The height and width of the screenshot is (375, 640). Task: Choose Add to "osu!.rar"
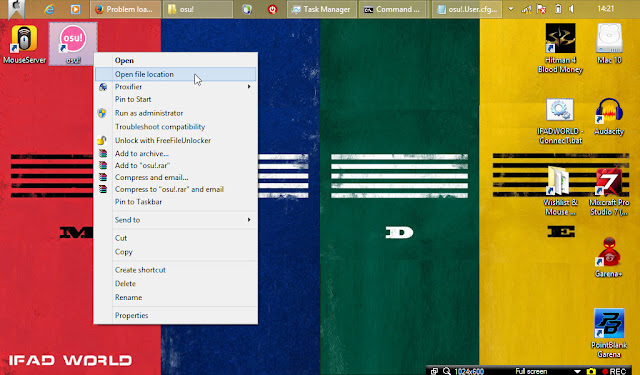pos(176,165)
